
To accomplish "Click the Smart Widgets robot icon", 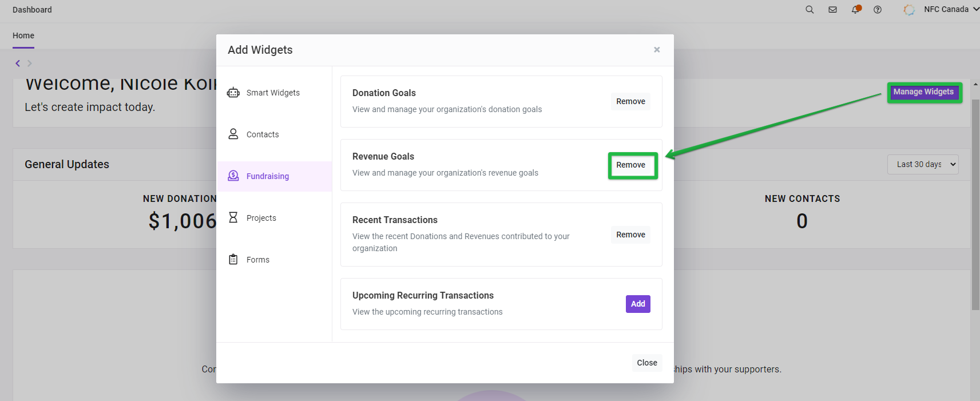I will click(233, 93).
